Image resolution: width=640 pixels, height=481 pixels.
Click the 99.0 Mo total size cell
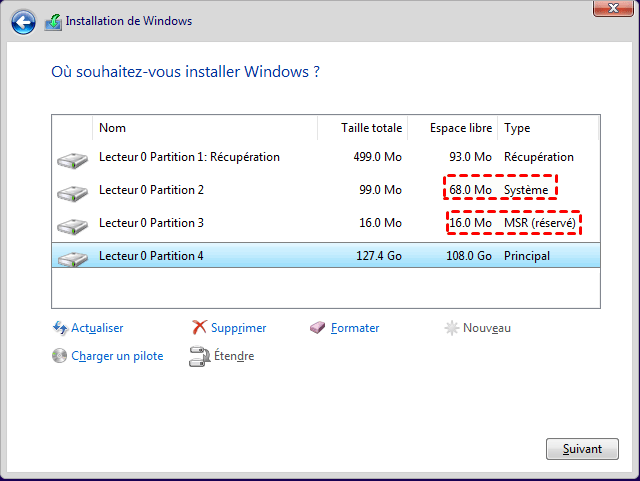click(x=380, y=190)
